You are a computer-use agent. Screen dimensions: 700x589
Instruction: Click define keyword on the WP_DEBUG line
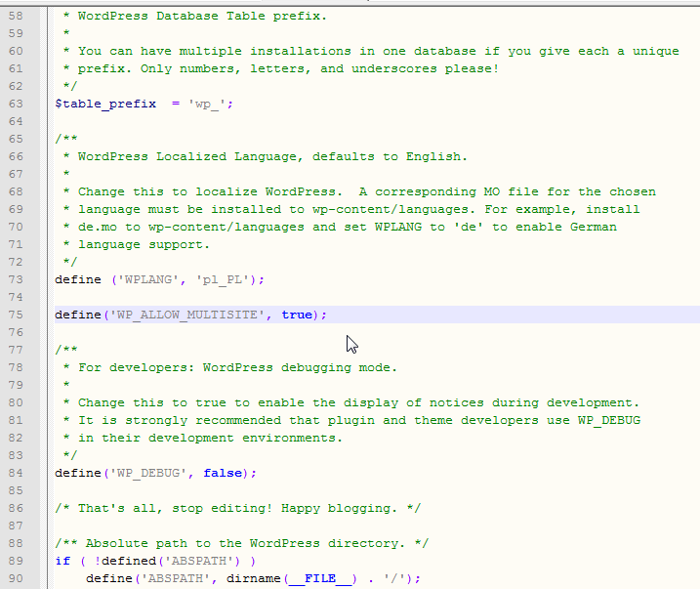78,473
